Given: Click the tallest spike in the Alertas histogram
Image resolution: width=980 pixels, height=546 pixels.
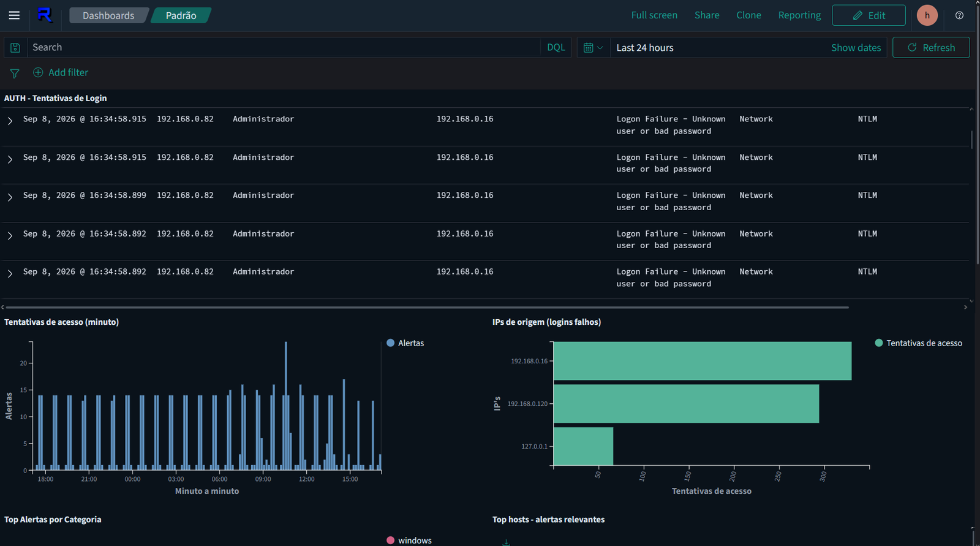Looking at the screenshot, I should point(285,406).
